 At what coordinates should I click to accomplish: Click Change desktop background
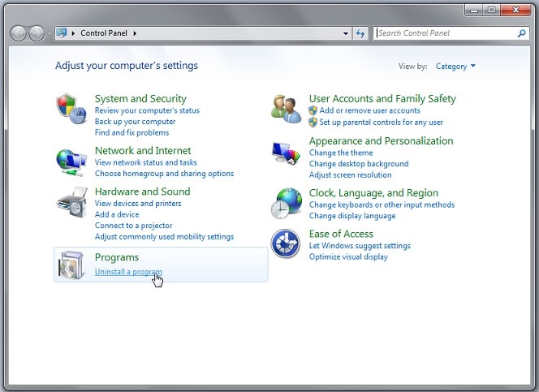pos(359,164)
